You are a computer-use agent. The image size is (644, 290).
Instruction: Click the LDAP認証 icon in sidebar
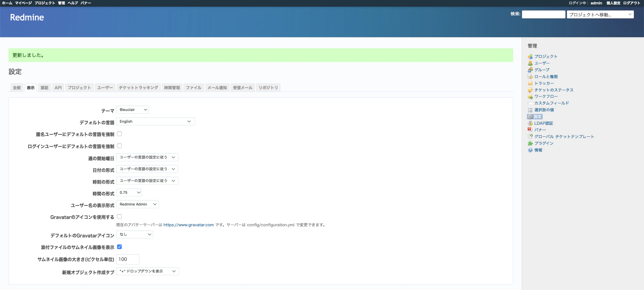click(530, 123)
